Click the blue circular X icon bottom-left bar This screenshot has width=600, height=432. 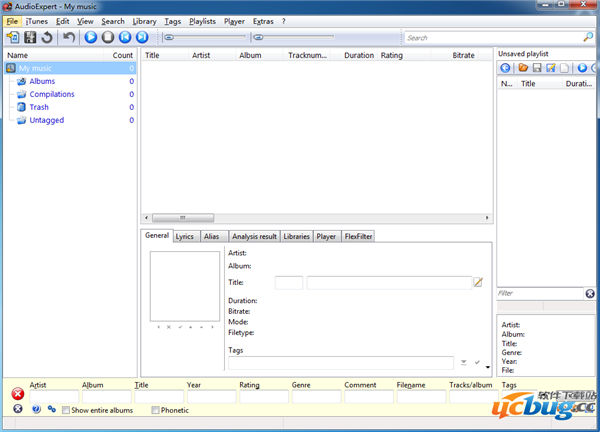[18, 409]
